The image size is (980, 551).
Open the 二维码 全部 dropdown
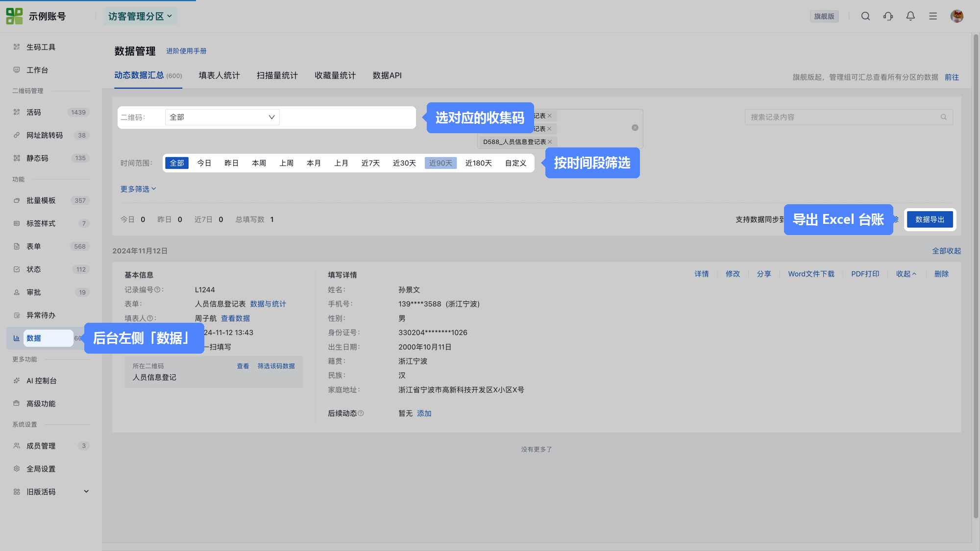click(x=222, y=117)
